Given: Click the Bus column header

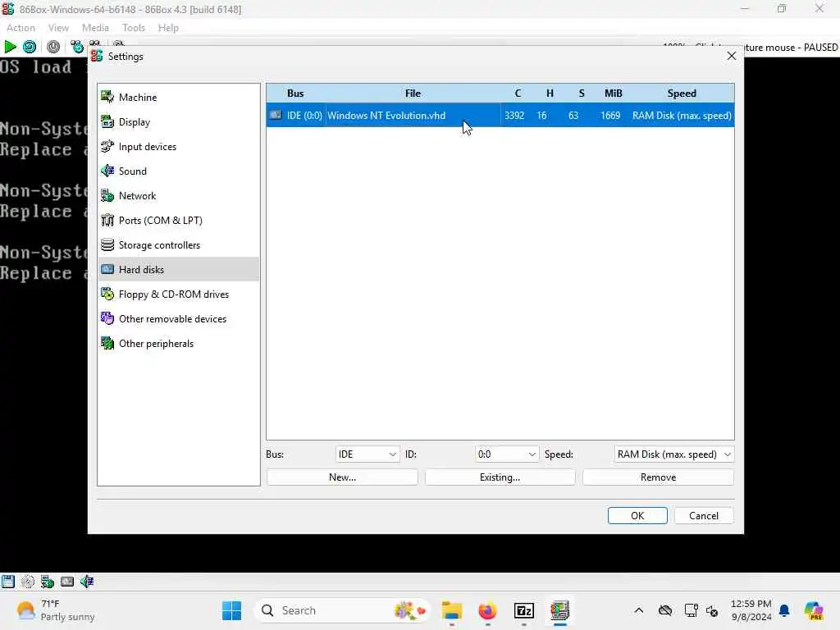Looking at the screenshot, I should click(295, 94).
